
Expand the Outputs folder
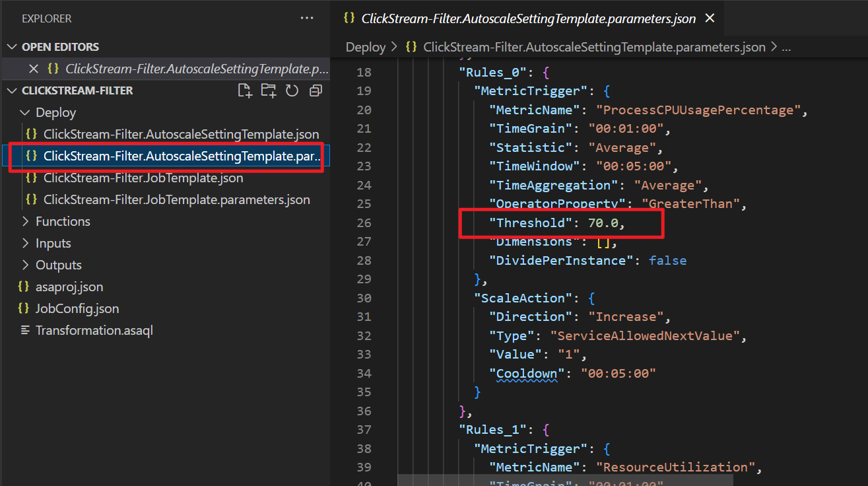point(57,265)
